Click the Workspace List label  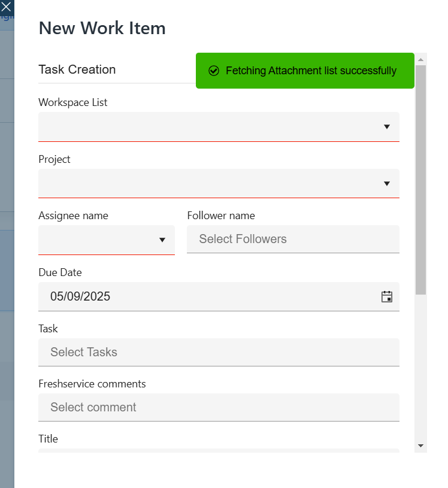pos(73,102)
